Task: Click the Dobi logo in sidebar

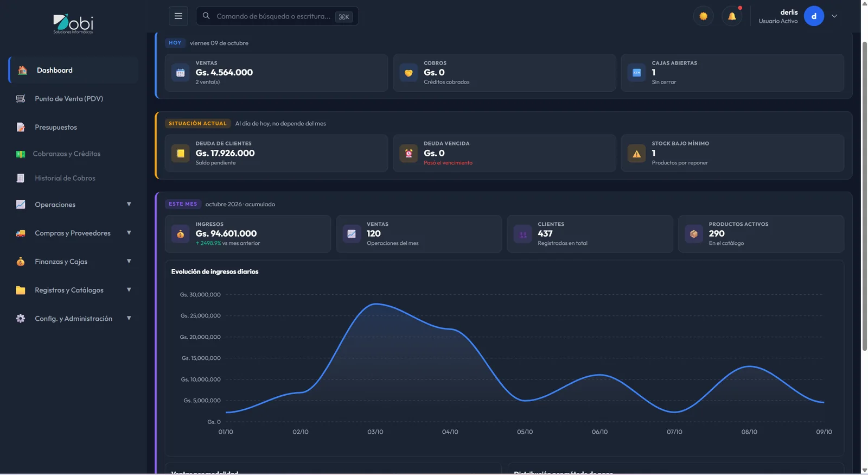Action: pos(73,23)
